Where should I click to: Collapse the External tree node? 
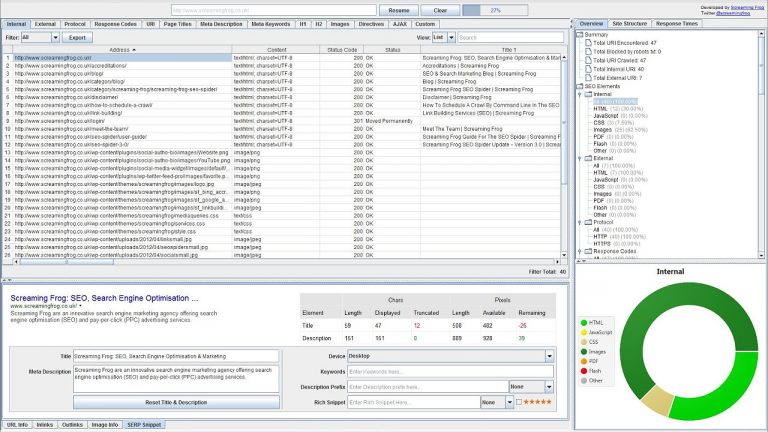(579, 158)
